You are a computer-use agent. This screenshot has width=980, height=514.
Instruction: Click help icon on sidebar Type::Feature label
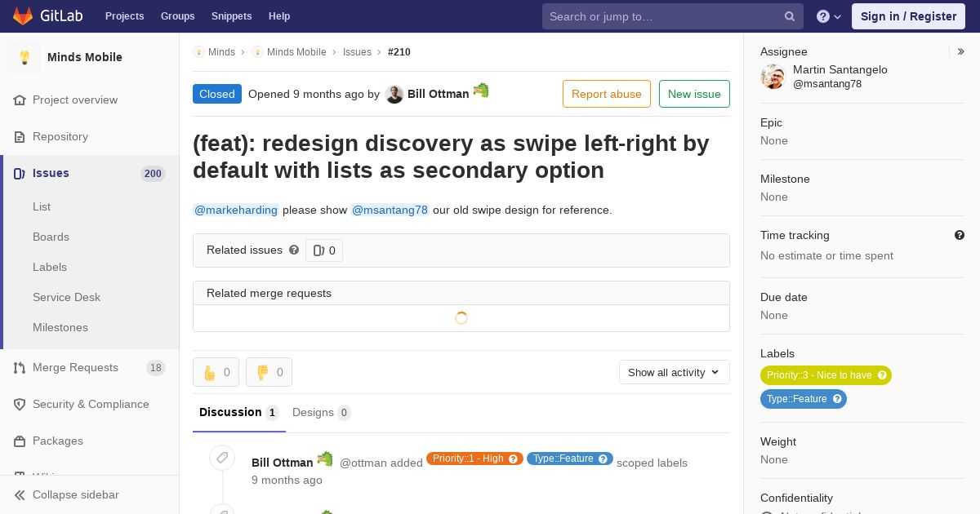(x=837, y=399)
